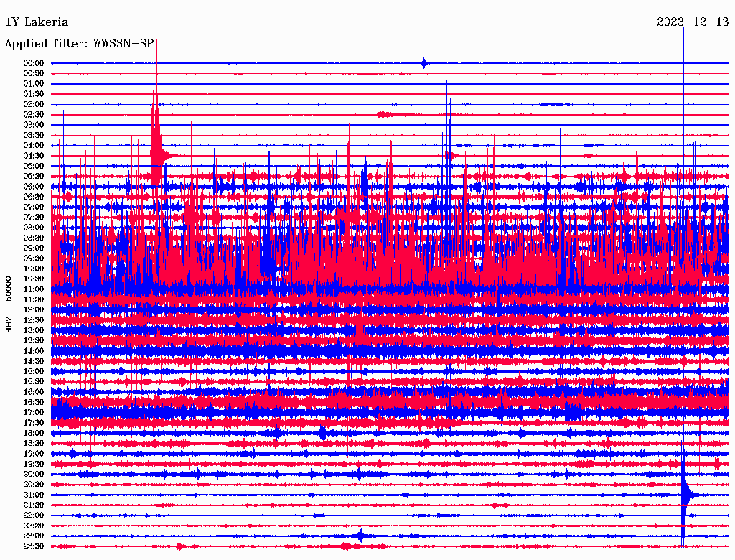Select the 08:30 time label
735x560 pixels.
pos(34,238)
